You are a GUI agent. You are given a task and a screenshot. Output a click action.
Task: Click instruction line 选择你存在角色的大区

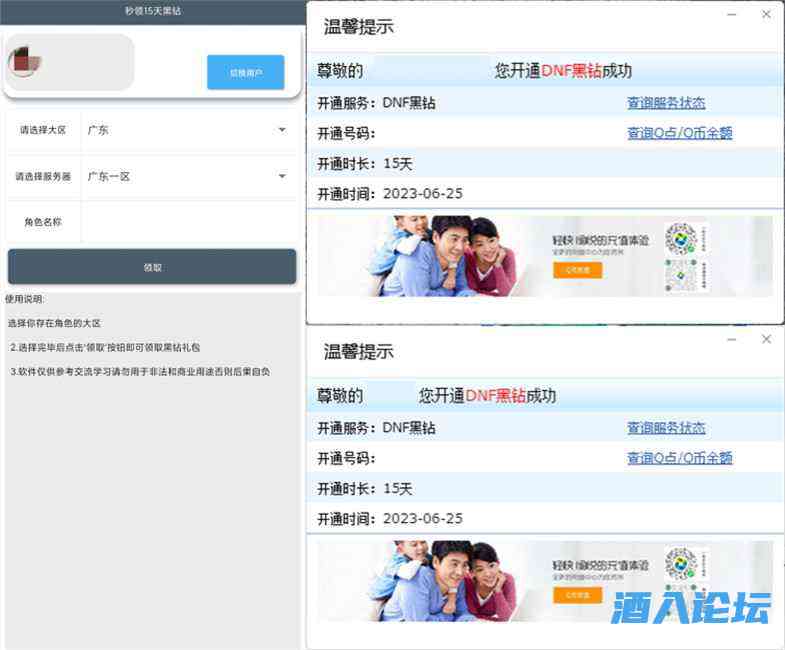coord(54,323)
